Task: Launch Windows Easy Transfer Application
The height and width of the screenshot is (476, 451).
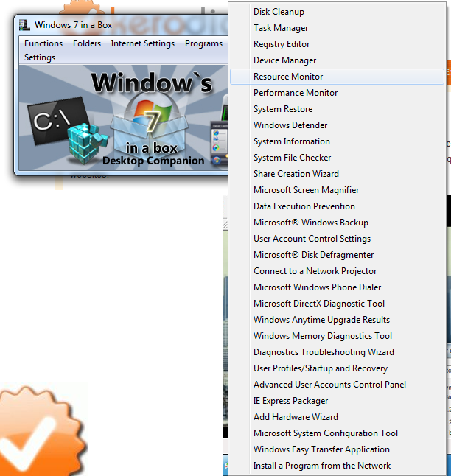Action: click(x=337, y=449)
